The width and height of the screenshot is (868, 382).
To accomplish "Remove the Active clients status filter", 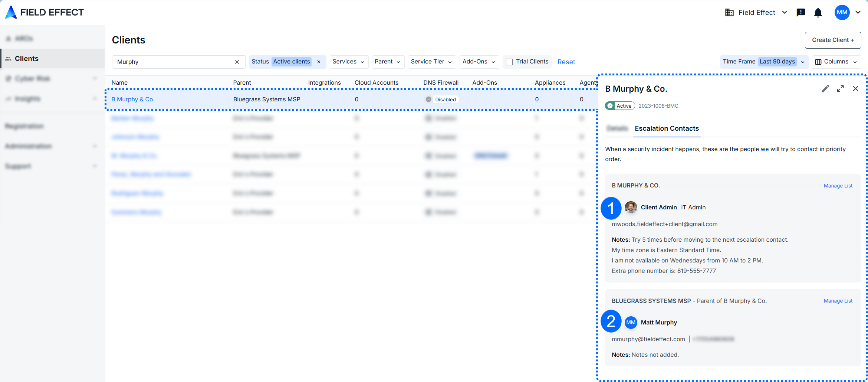I will click(x=319, y=62).
